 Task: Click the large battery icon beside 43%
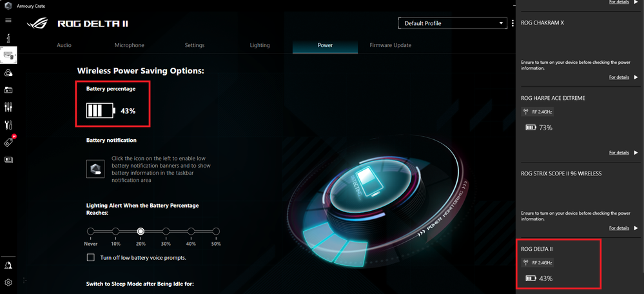(101, 111)
